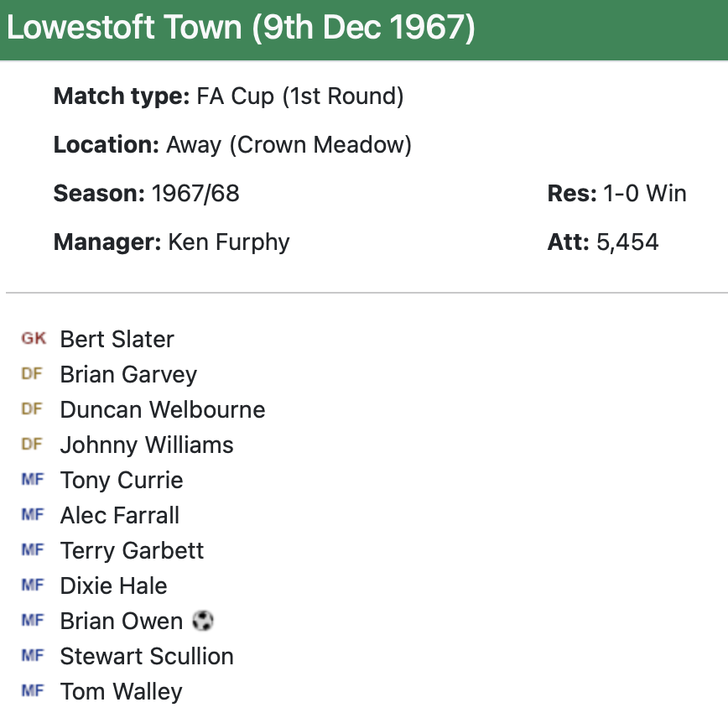
Task: Click on Dixie Hale's name
Action: (x=114, y=586)
